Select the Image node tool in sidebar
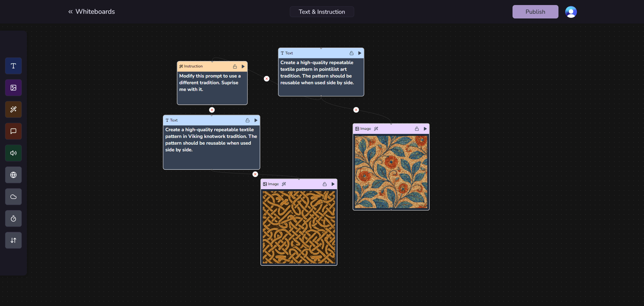This screenshot has height=306, width=644. (13, 88)
